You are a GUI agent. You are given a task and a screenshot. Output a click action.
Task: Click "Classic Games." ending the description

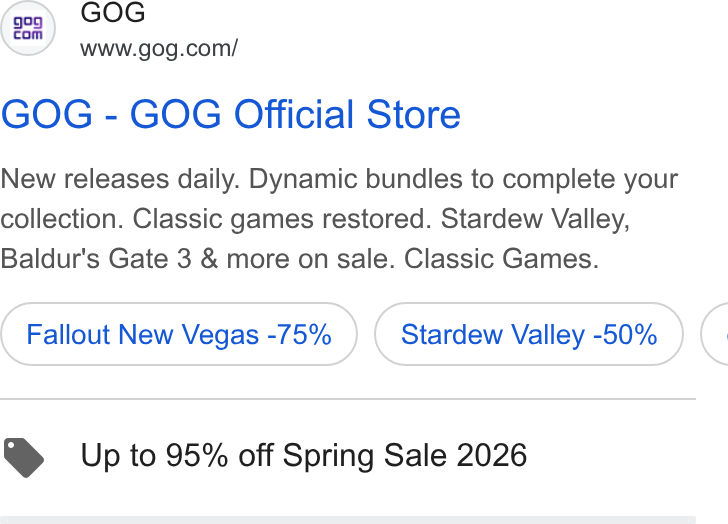[x=501, y=259]
